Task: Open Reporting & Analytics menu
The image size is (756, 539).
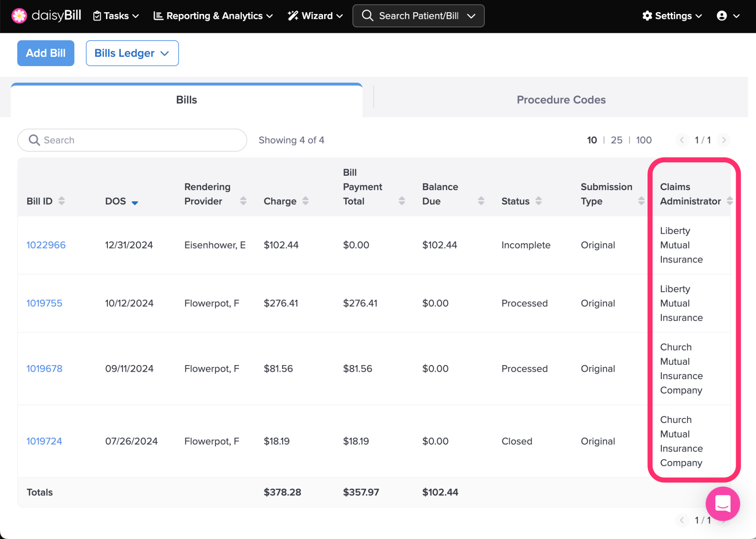Action: pos(213,16)
